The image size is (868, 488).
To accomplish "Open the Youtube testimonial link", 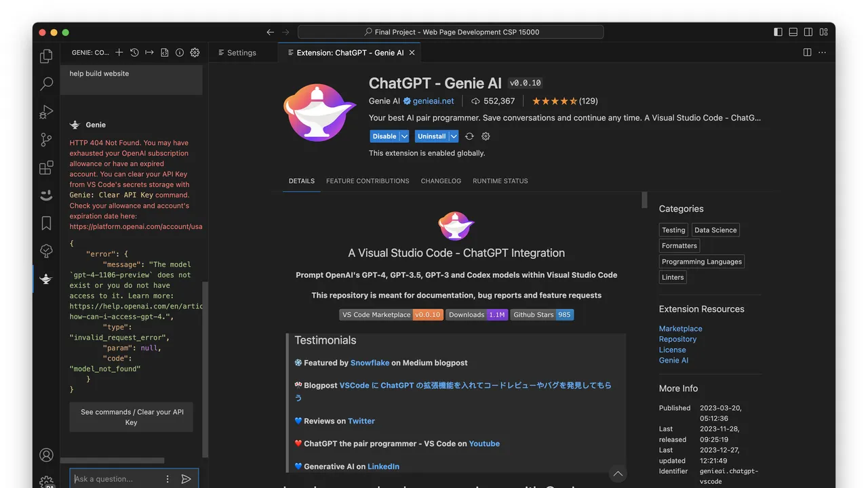I will pos(484,444).
